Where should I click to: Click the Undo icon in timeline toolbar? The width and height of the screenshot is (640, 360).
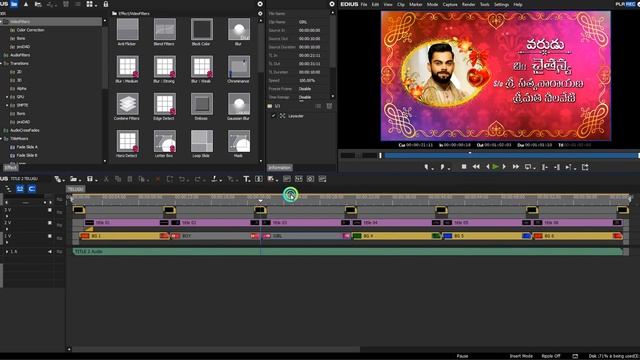click(182, 179)
